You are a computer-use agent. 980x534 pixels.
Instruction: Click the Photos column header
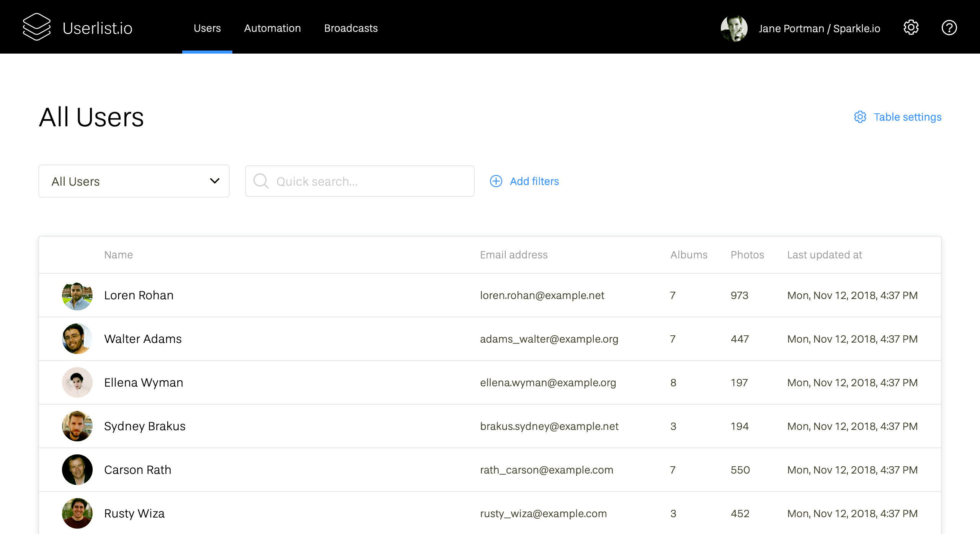[747, 255]
